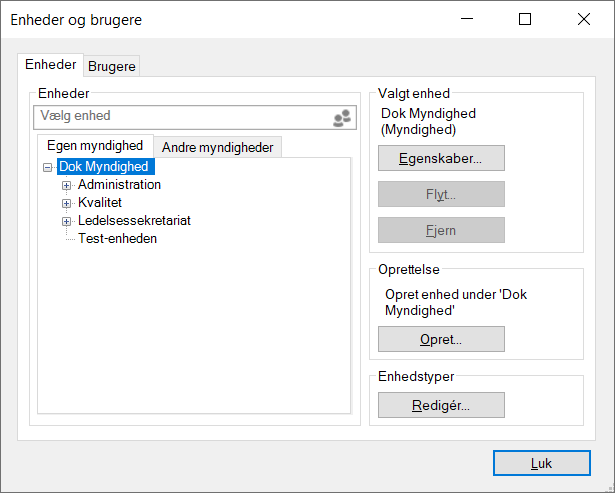
Task: Expand the Administration tree node
Action: pyautogui.click(x=67, y=185)
